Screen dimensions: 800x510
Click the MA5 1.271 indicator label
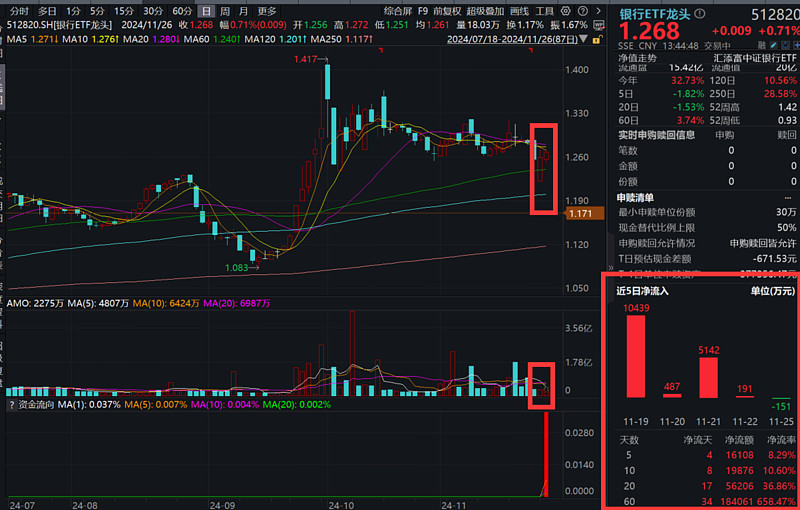[x=33, y=39]
